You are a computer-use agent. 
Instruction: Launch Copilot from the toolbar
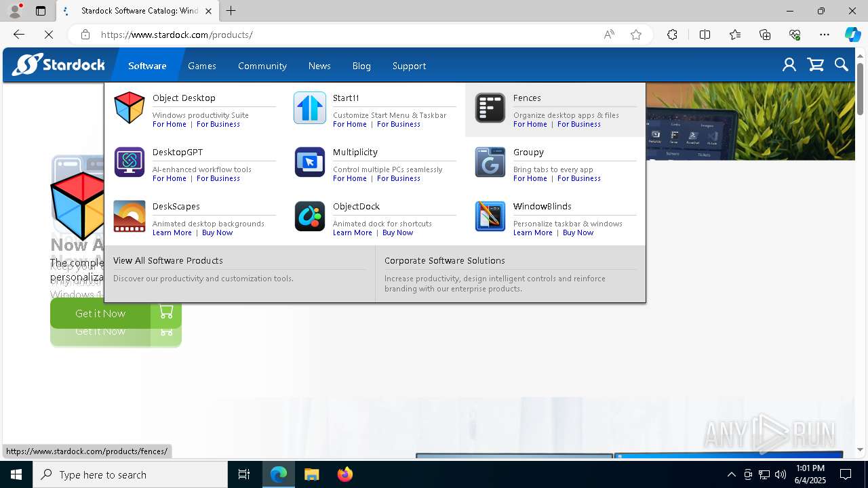(x=852, y=35)
